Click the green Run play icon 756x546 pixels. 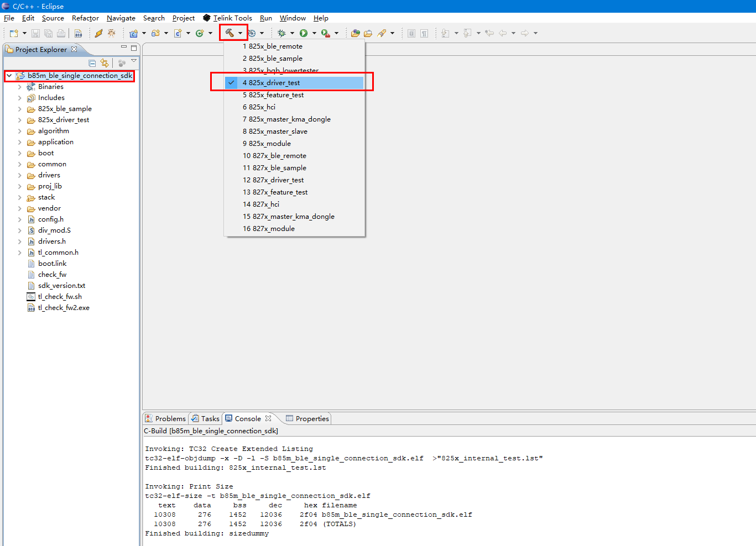coord(304,33)
